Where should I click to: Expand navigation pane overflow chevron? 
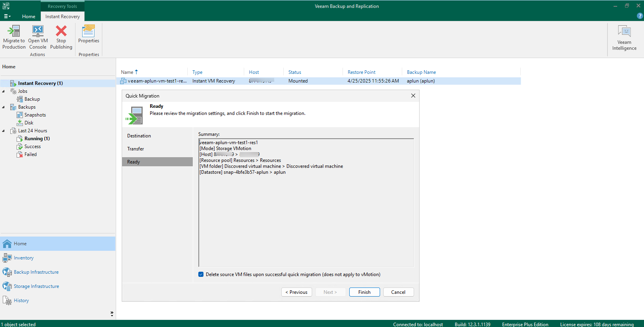click(x=112, y=314)
